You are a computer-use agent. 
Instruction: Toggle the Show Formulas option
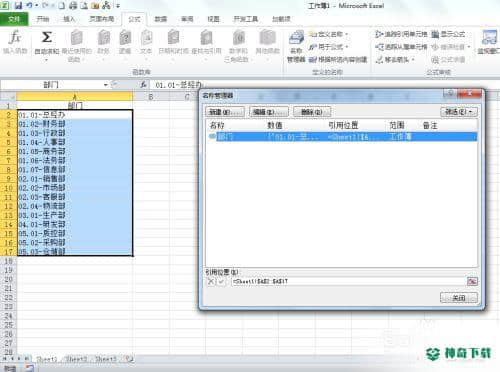tap(448, 34)
